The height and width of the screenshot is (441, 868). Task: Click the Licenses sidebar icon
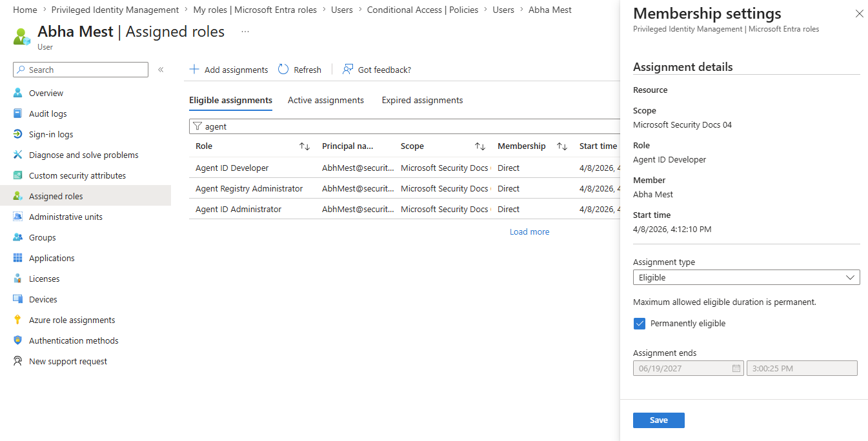point(18,279)
